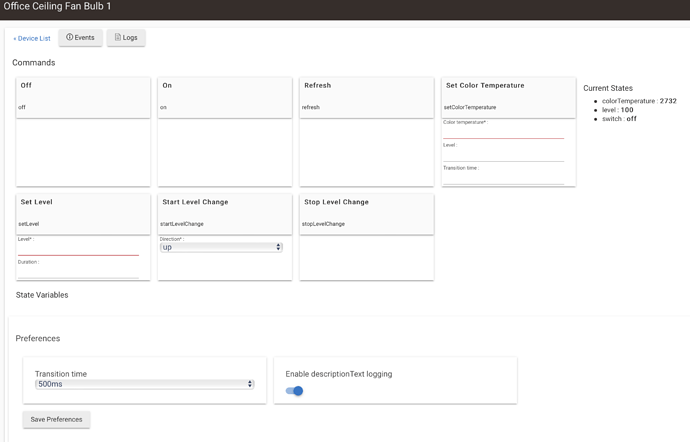Image resolution: width=690 pixels, height=442 pixels.
Task: Click the On command tile
Action: pyautogui.click(x=224, y=96)
